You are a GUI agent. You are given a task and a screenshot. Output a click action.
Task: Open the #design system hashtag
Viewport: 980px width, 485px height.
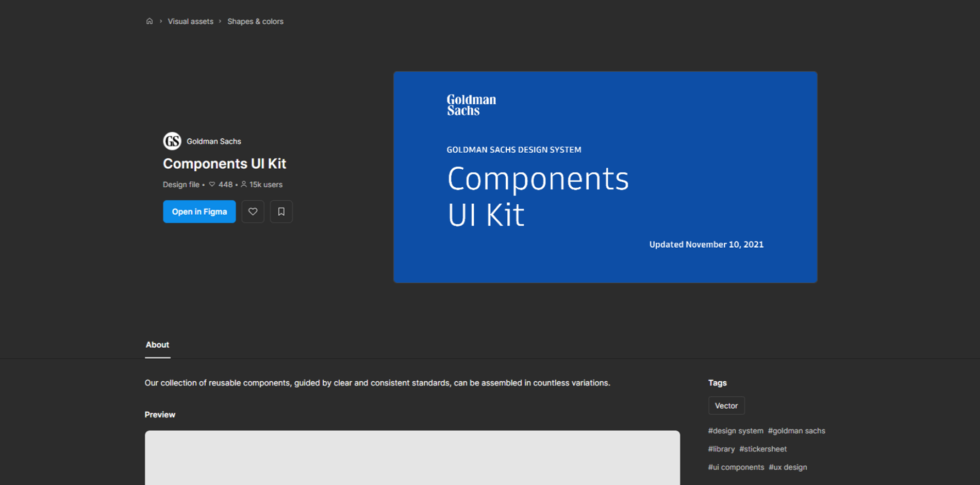(x=736, y=430)
